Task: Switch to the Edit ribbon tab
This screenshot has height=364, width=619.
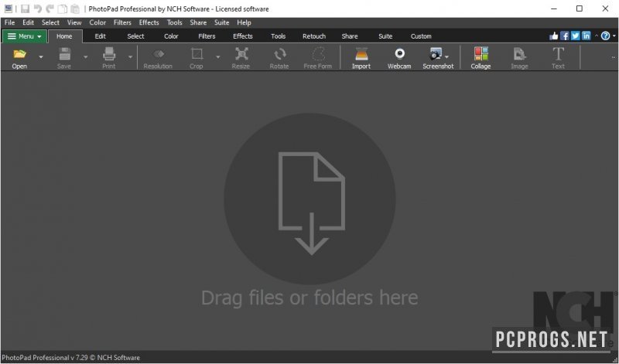Action: point(101,36)
